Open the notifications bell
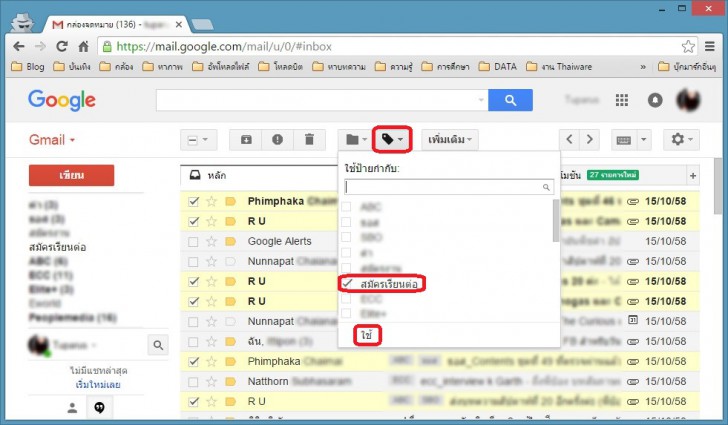 pyautogui.click(x=655, y=100)
